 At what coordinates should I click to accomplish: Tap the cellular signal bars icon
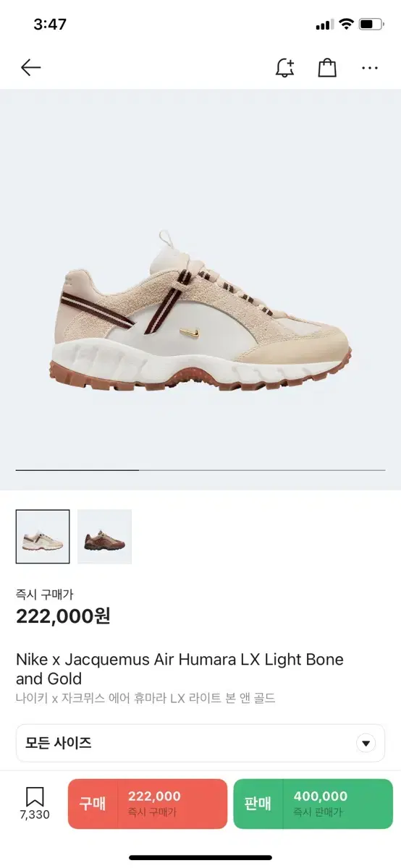tap(324, 25)
